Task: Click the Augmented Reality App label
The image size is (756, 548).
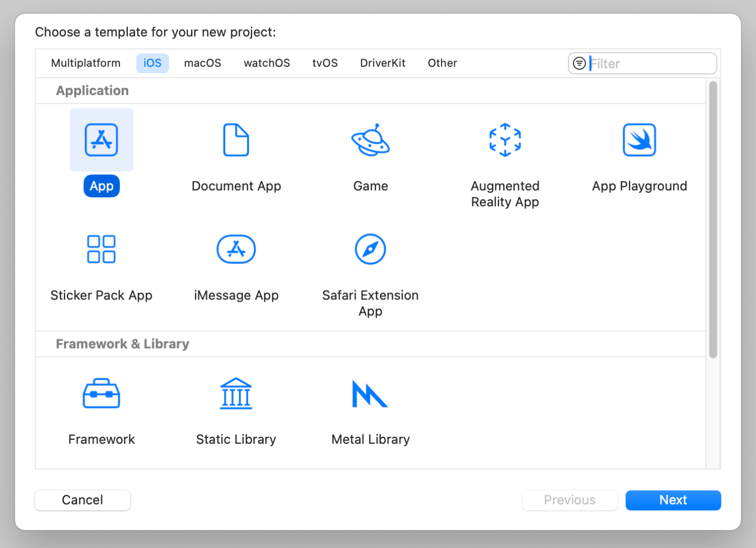Action: [505, 194]
